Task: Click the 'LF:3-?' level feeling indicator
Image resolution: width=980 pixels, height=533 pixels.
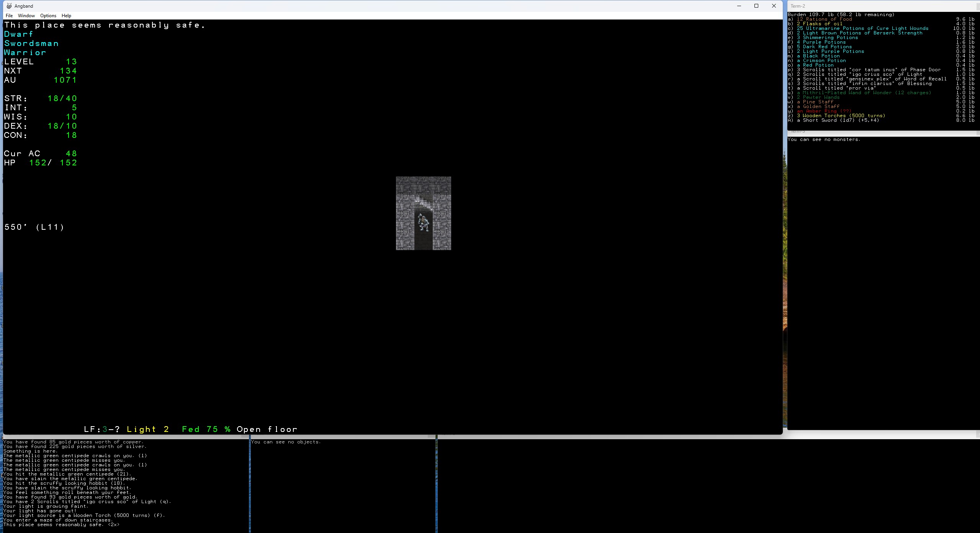Action: point(102,429)
